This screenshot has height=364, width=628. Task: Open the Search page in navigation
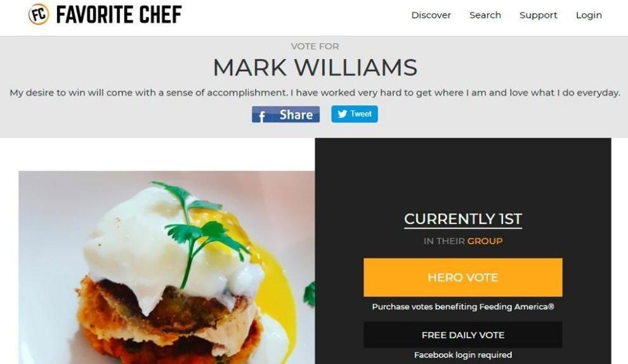(485, 15)
